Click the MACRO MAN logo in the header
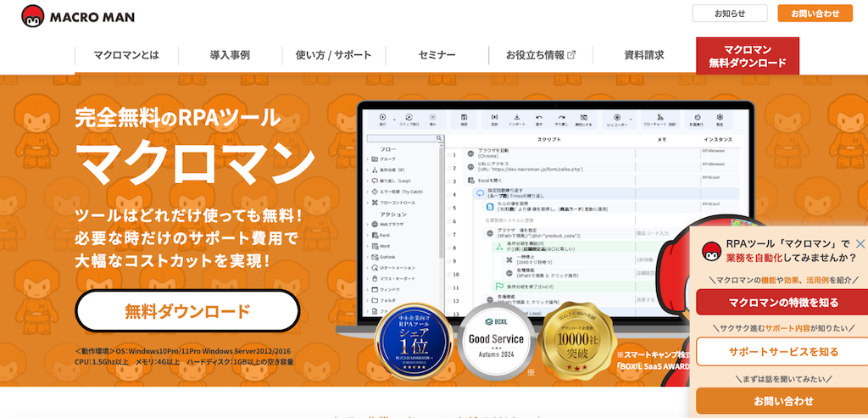The image size is (868, 418). click(78, 16)
